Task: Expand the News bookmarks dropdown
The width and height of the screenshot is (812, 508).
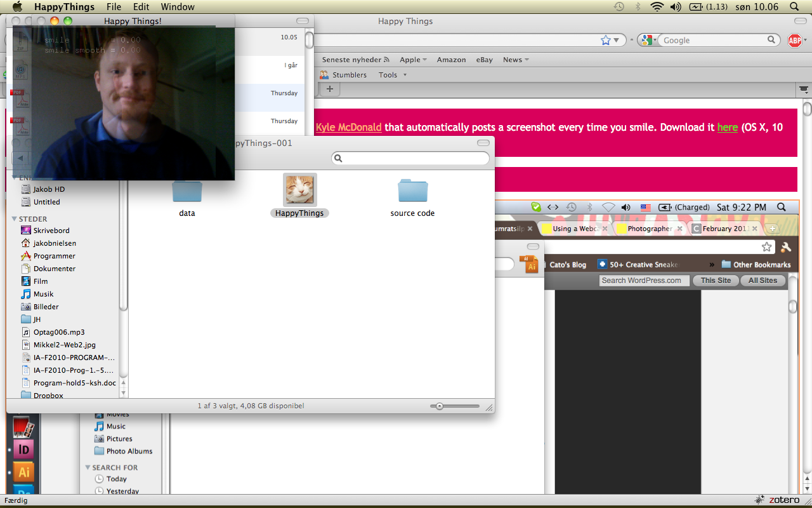Action: 515,60
